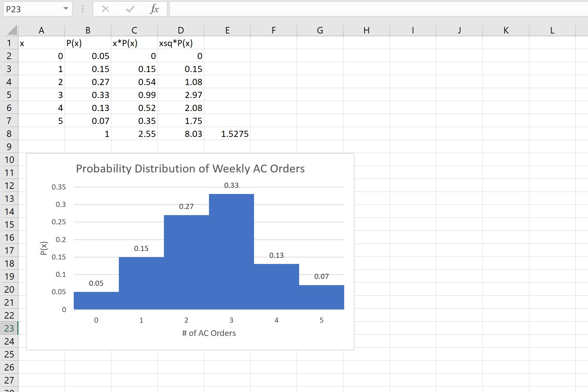Viewport: 588px width, 392px height.
Task: Click the chart bar for 5 orders
Action: (322, 297)
